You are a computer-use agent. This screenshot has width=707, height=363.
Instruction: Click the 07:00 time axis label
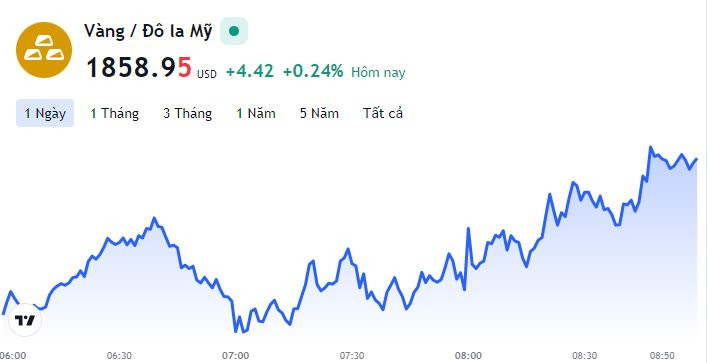pos(238,355)
